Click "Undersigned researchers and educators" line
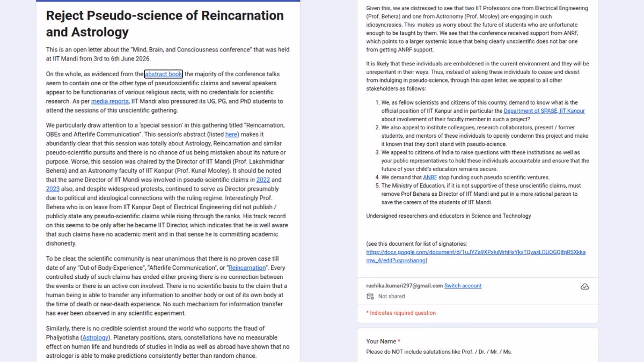Screen dimensions: 644x362 (x=449, y=216)
